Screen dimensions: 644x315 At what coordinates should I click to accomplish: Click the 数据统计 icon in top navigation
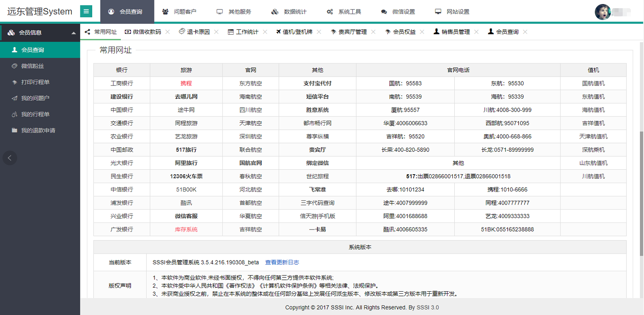pyautogui.click(x=275, y=12)
